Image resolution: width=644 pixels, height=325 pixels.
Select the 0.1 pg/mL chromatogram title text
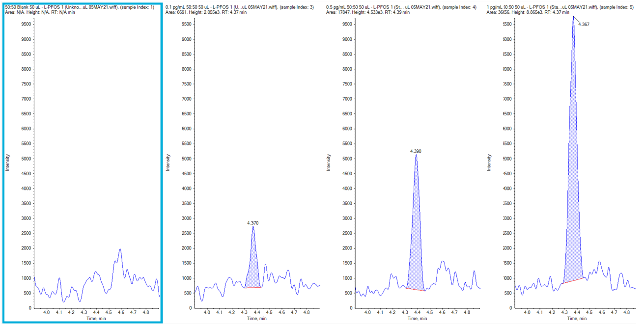pyautogui.click(x=239, y=7)
